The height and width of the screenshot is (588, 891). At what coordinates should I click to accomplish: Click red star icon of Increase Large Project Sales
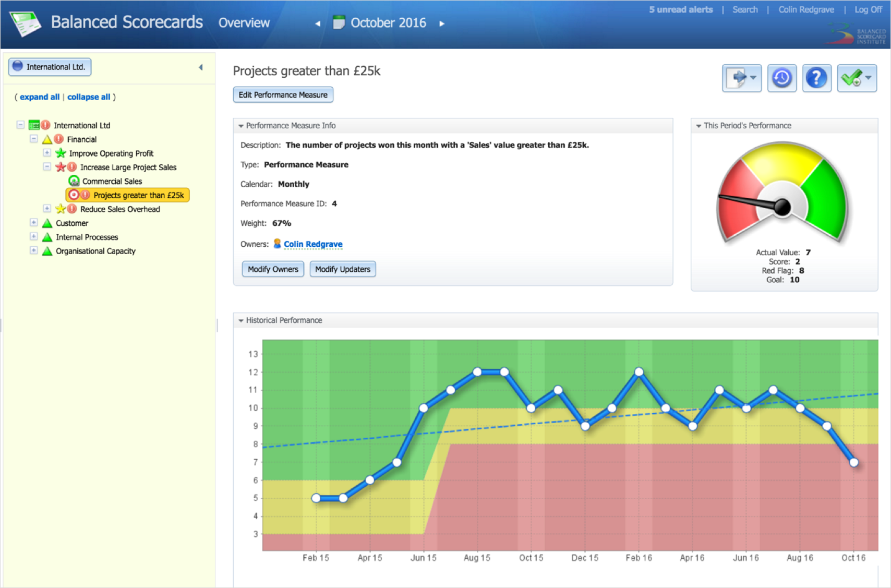pos(61,167)
